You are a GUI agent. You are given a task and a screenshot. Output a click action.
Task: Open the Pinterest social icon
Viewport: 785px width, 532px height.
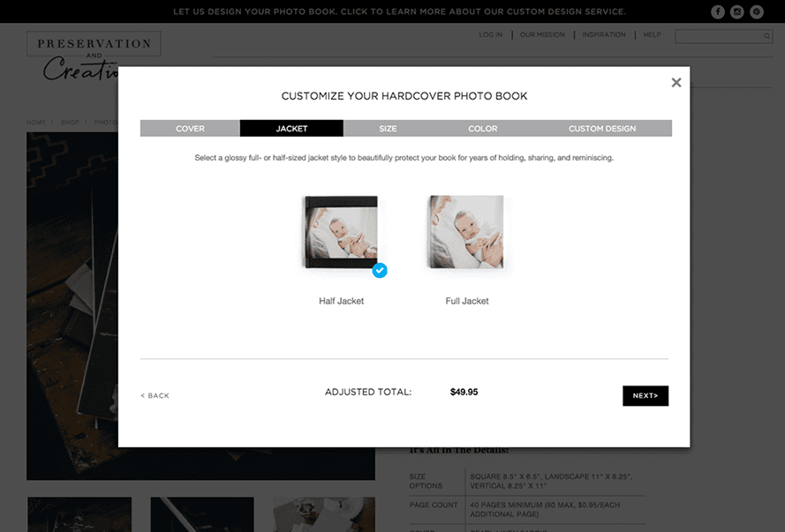(757, 11)
